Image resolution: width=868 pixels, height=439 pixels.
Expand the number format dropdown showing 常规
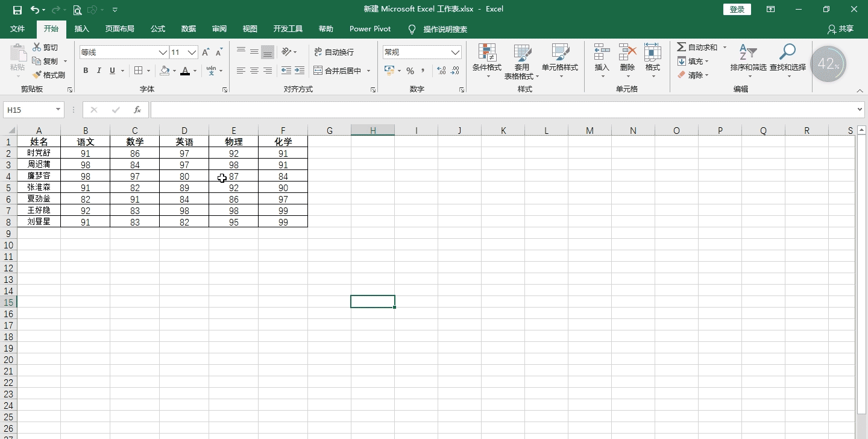click(x=456, y=52)
